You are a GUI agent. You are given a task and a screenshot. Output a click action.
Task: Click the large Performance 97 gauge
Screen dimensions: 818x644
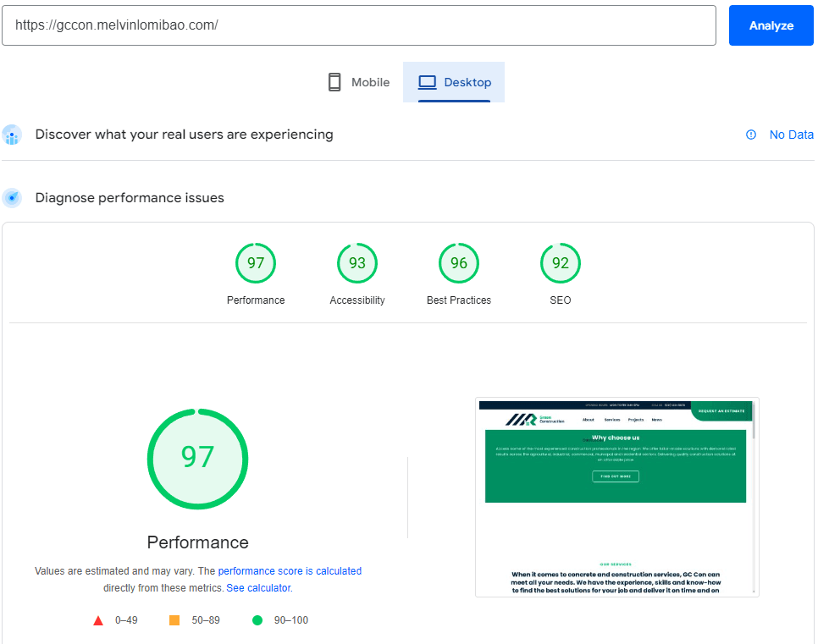pos(198,459)
